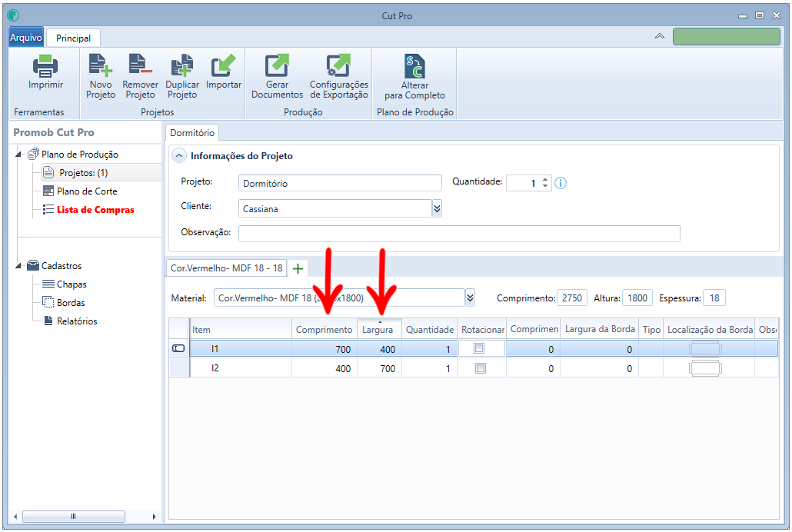Open the Arquivo menu
This screenshot has width=792, height=532.
click(x=26, y=38)
